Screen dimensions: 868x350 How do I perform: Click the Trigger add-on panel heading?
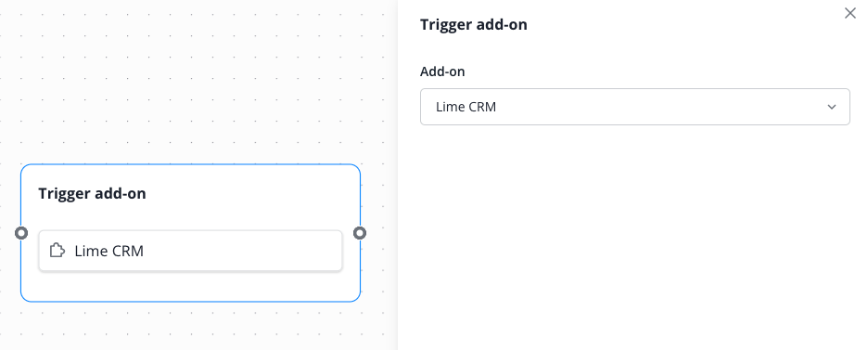pyautogui.click(x=473, y=24)
